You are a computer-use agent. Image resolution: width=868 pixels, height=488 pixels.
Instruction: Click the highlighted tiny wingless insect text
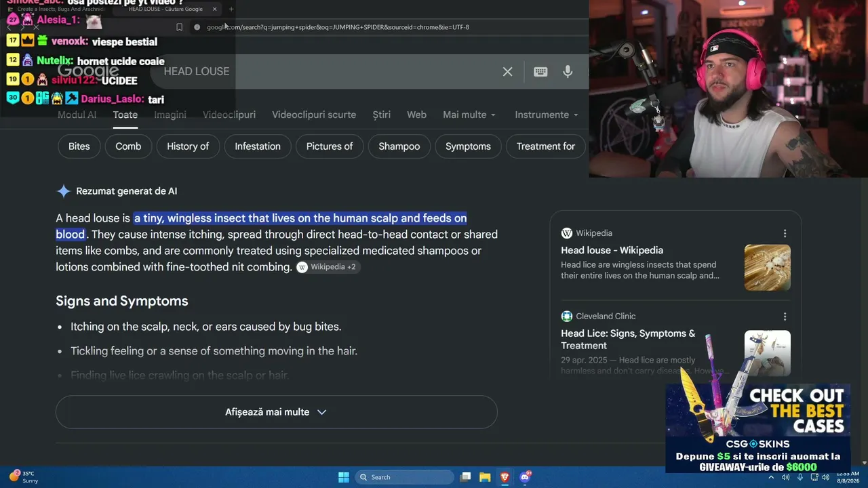click(300, 218)
